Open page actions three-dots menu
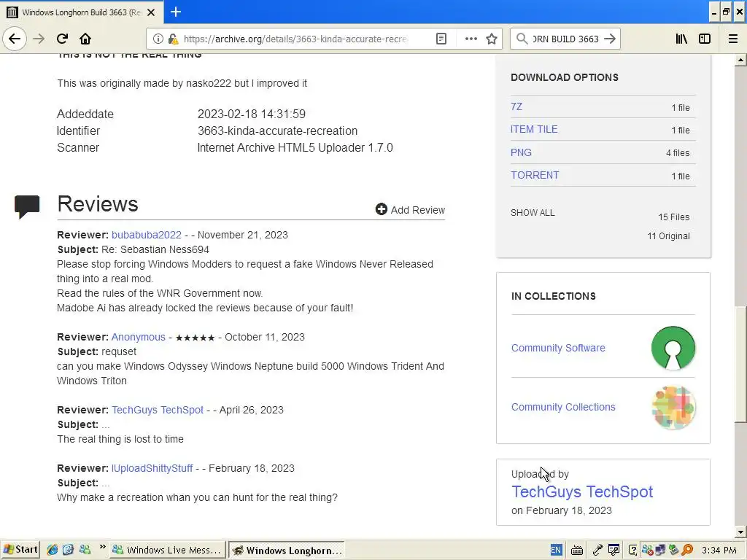Screen dimensions: 747x560 pyautogui.click(x=471, y=39)
